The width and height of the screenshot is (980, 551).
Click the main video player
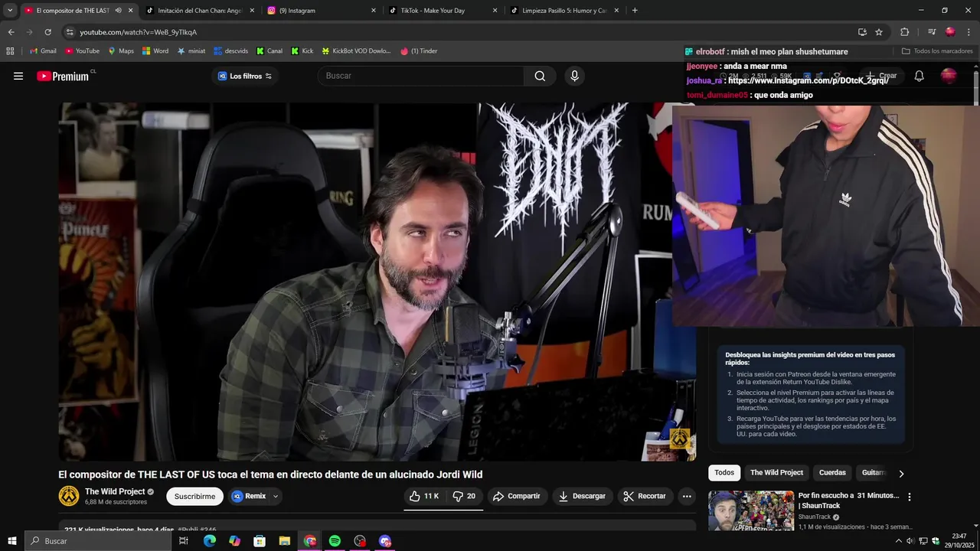pyautogui.click(x=377, y=282)
